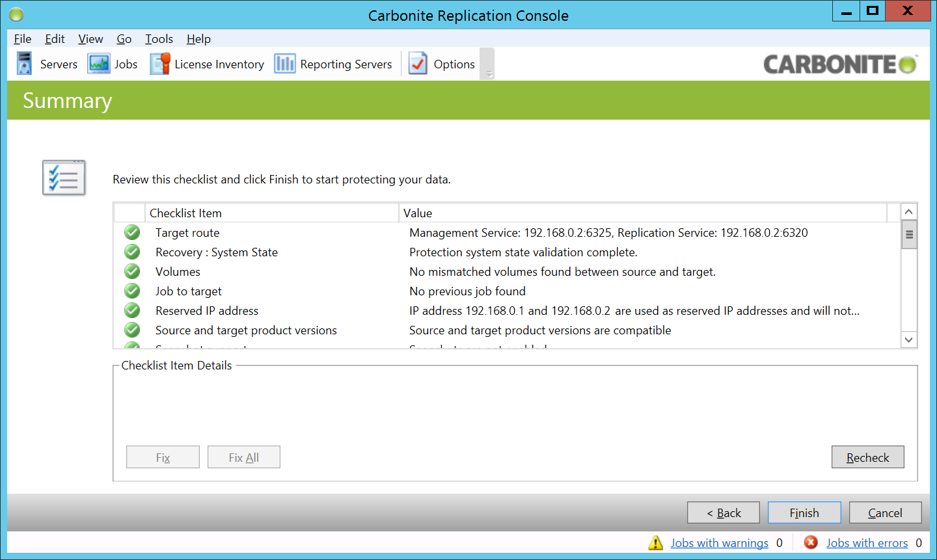
Task: Click the No mismatched volumes found value
Action: coord(562,272)
